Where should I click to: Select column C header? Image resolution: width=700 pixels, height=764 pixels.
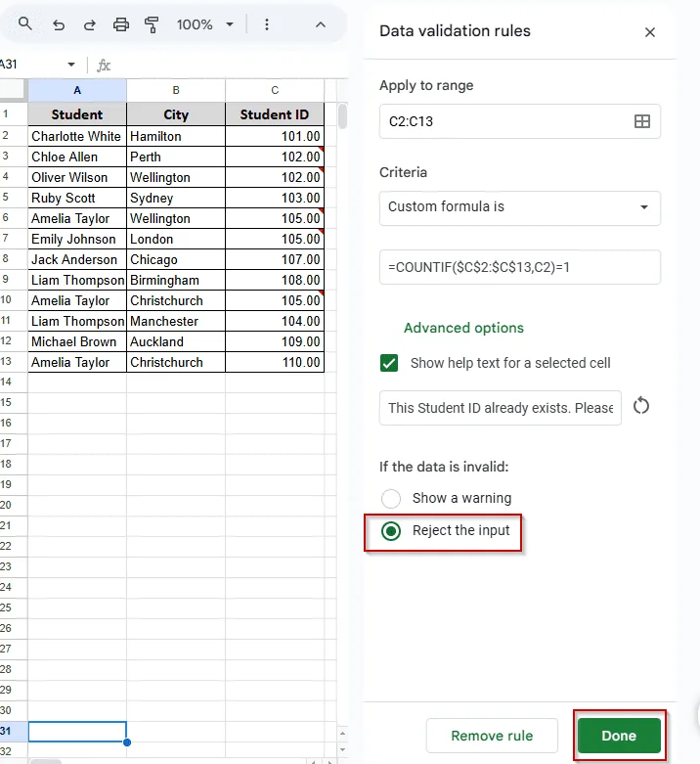click(275, 90)
